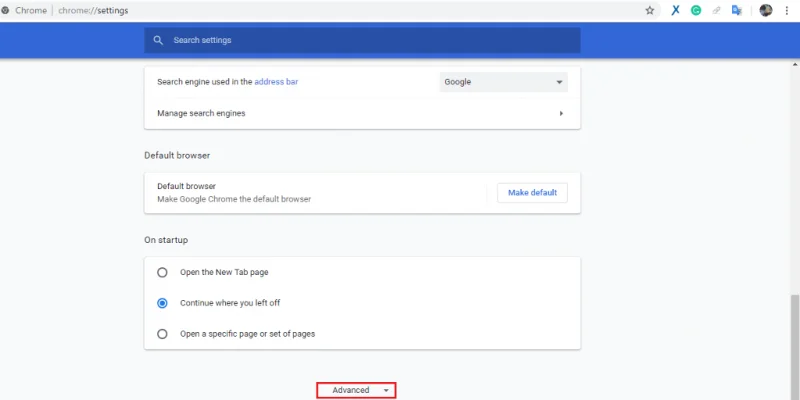Click the Chrome site info icon in address bar
Viewport: 800px width, 400px height.
point(5,10)
